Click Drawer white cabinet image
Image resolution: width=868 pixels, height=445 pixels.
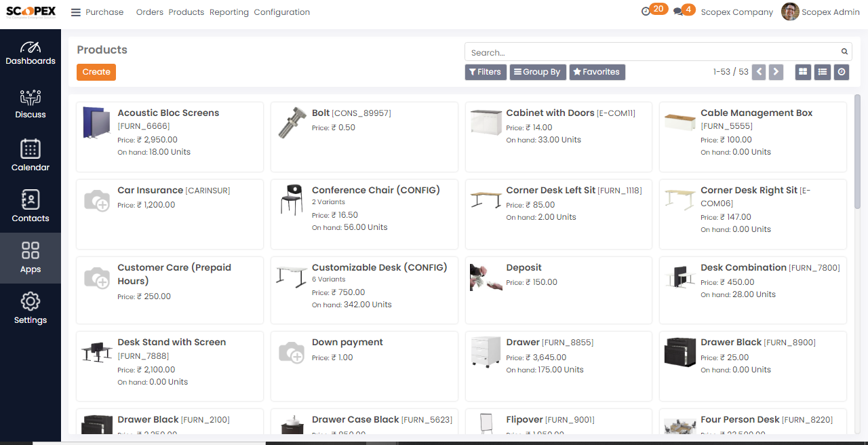(x=486, y=352)
